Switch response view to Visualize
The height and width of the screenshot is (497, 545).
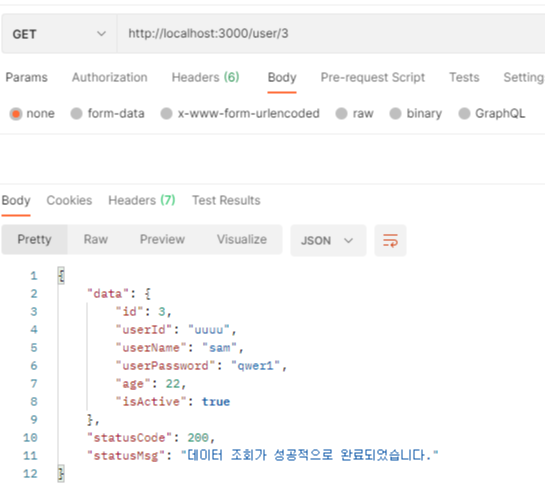(242, 239)
